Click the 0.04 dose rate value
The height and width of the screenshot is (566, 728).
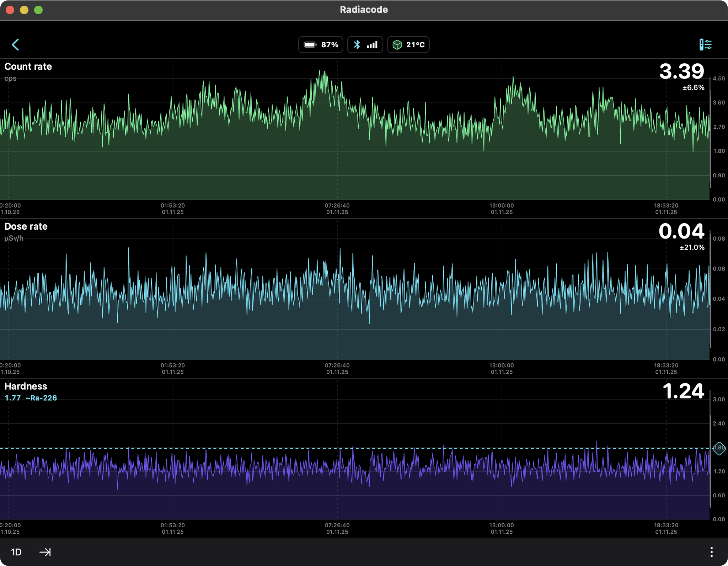[681, 231]
